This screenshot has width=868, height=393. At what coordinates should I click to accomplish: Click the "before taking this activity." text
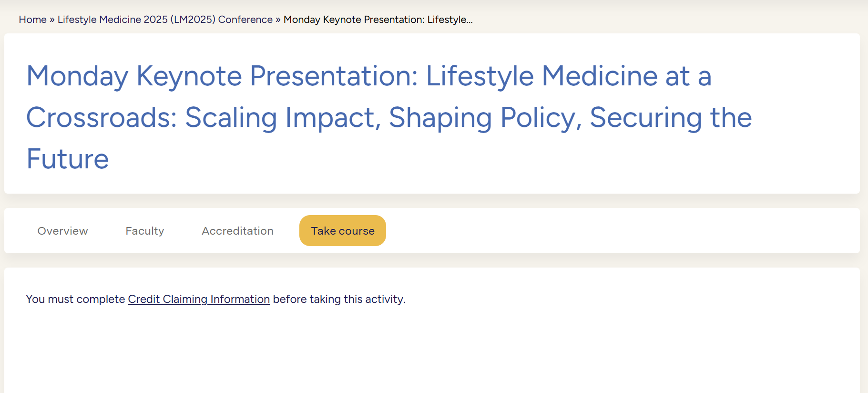[339, 299]
